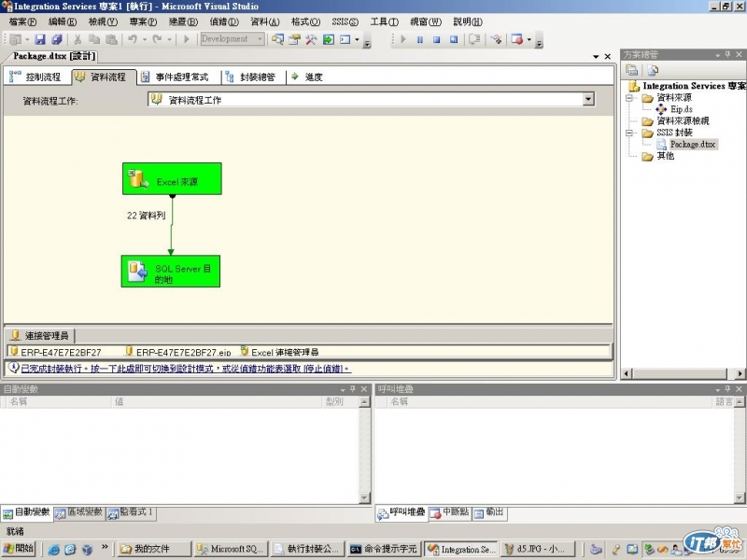747x560 pixels.
Task: Click the Solution Explorer show all files icon
Action: click(653, 70)
